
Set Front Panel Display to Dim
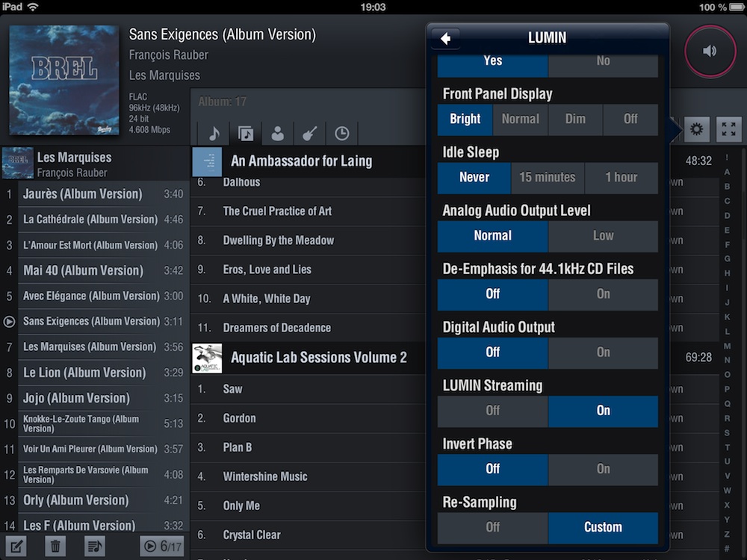[x=575, y=119]
